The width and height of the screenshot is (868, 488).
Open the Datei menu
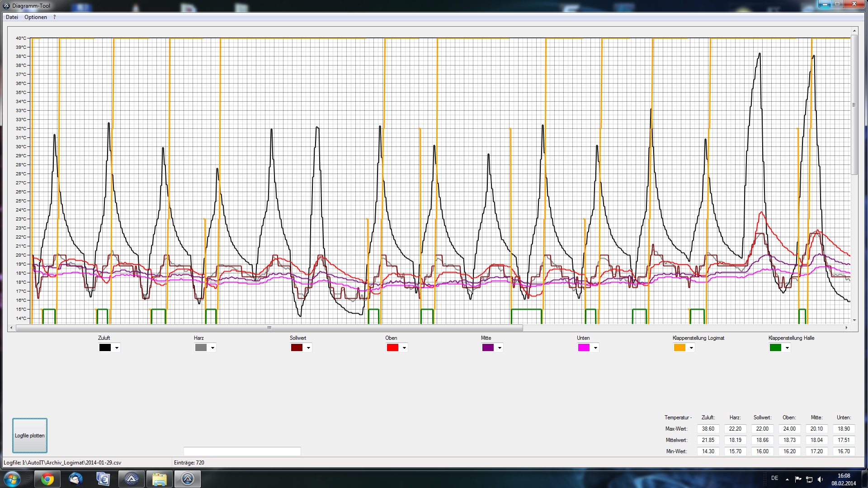click(12, 17)
